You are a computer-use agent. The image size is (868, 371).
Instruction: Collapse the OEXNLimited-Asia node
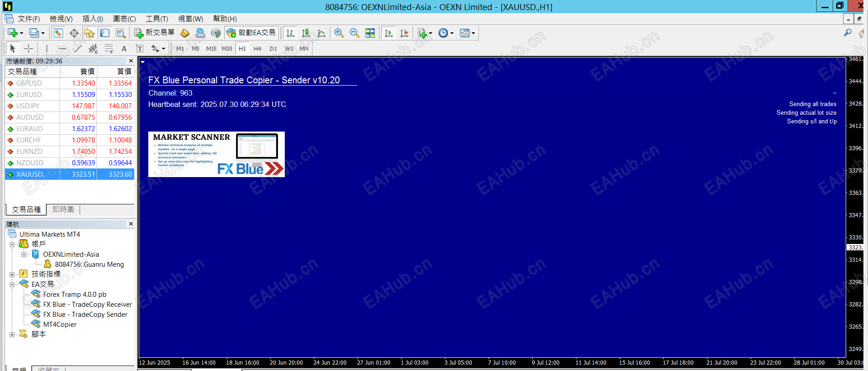24,254
